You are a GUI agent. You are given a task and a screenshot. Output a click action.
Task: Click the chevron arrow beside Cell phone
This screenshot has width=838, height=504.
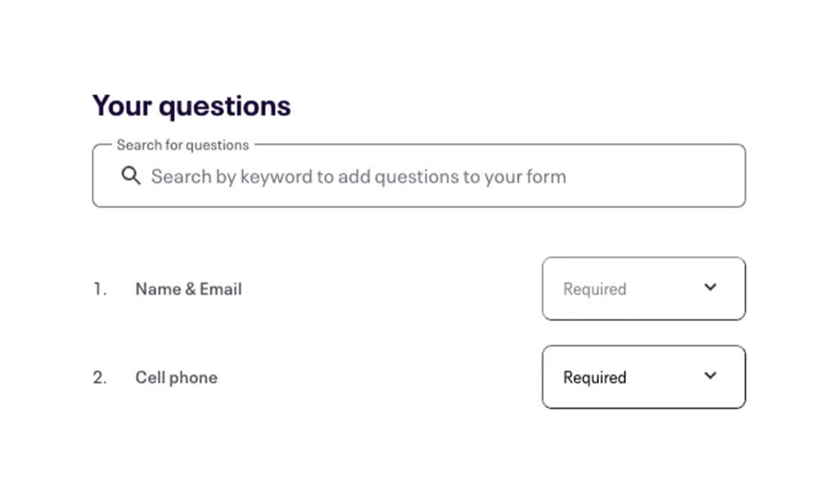(710, 376)
